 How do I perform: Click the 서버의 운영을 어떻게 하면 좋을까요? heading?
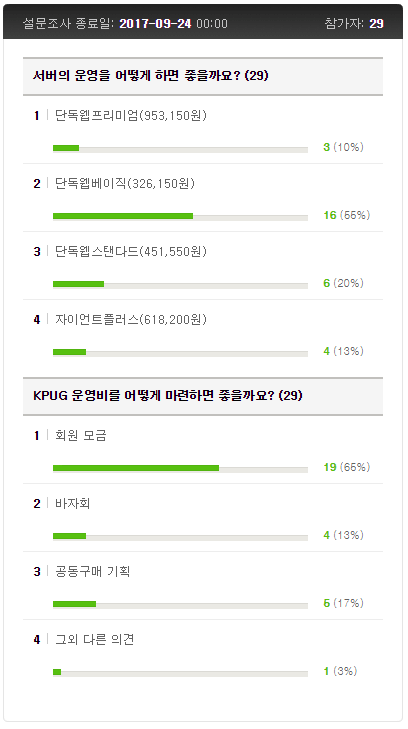[x=151, y=75]
